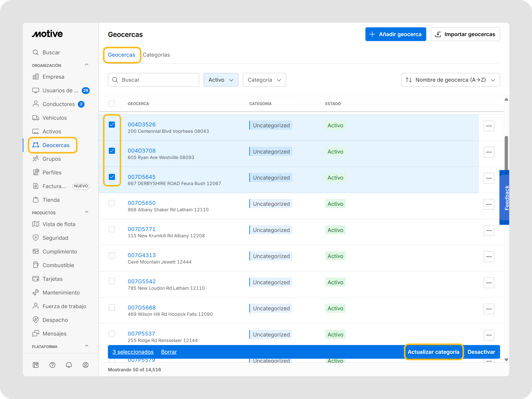Open the help question mark icon

52,365
